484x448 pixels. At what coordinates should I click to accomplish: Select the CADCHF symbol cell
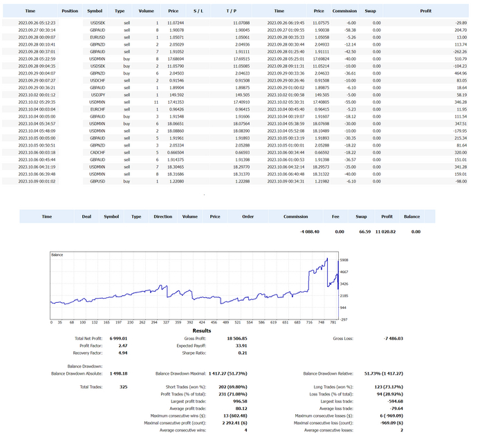[x=98, y=153]
